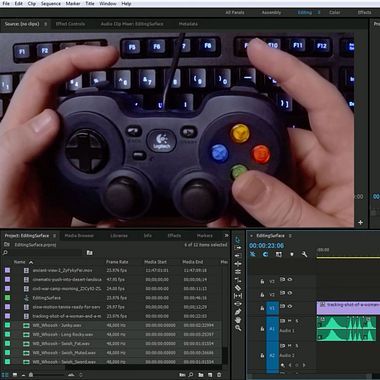Screen dimensions: 380x380
Task: Select the Slip tool
Action: [238, 296]
